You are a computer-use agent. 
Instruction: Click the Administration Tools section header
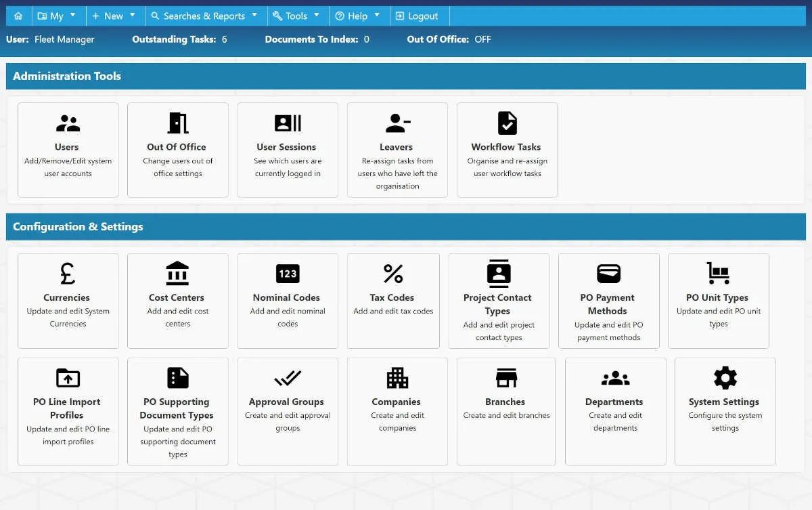pos(406,76)
